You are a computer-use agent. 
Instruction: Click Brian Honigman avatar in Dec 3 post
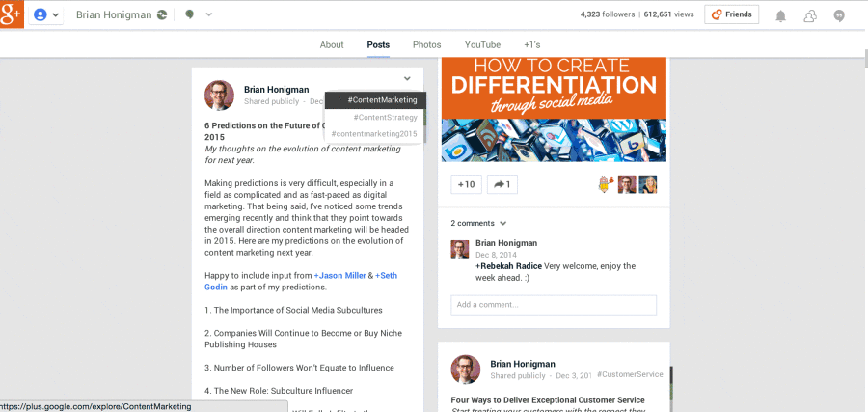(x=466, y=370)
